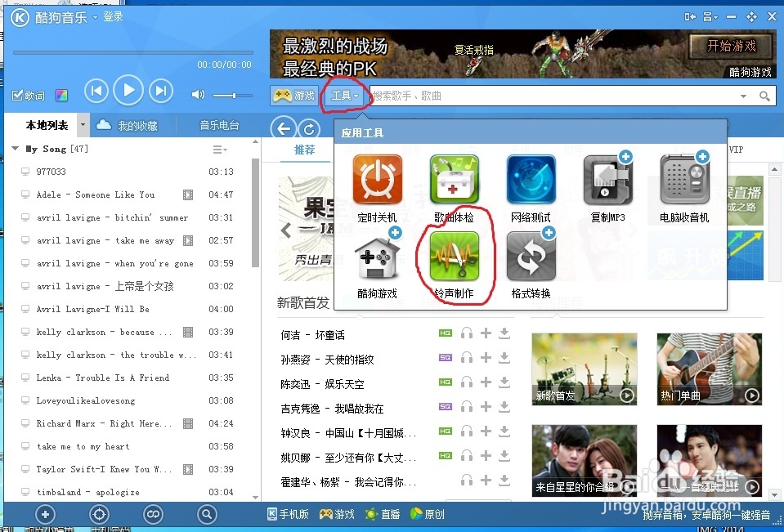Viewport: 784px width, 532px height.
Task: Open MV of kelly clarkson - because
Action: (x=188, y=332)
